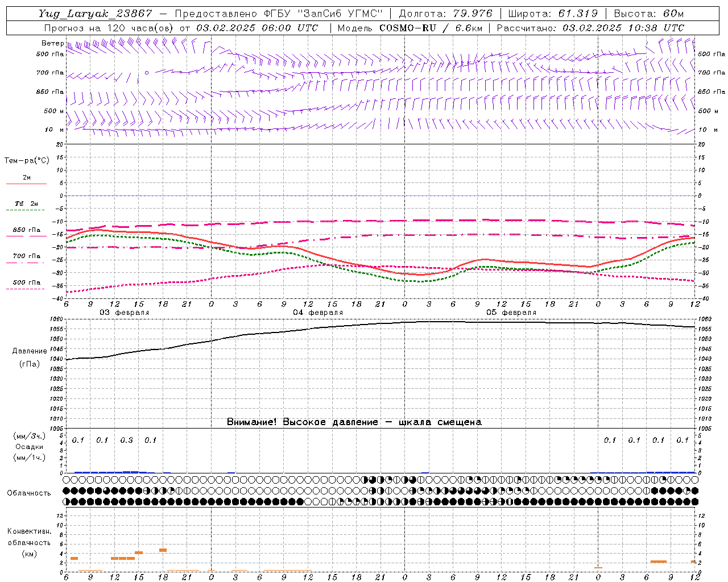Click the 'Осадки' precipitation label

30,447
